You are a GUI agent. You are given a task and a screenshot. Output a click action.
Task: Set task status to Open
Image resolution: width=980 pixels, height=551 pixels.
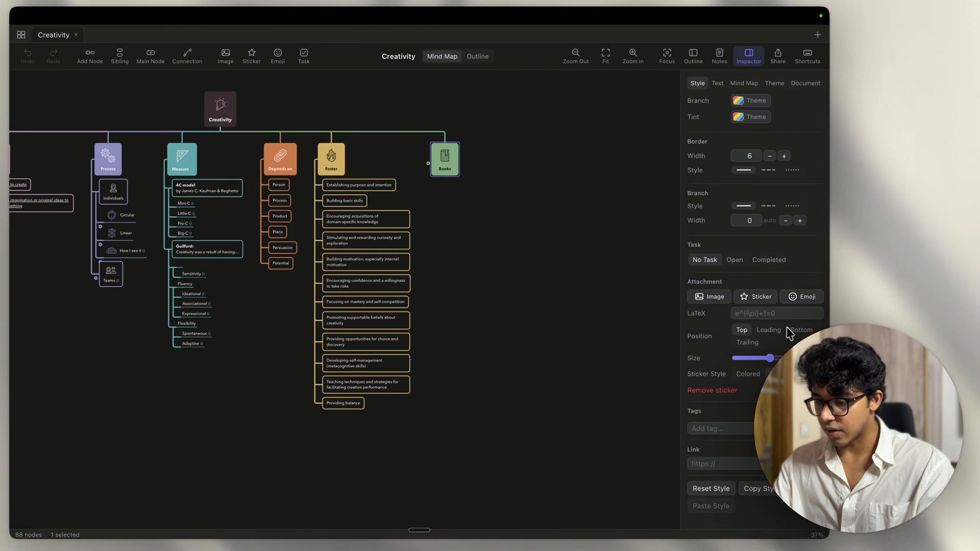pyautogui.click(x=734, y=260)
